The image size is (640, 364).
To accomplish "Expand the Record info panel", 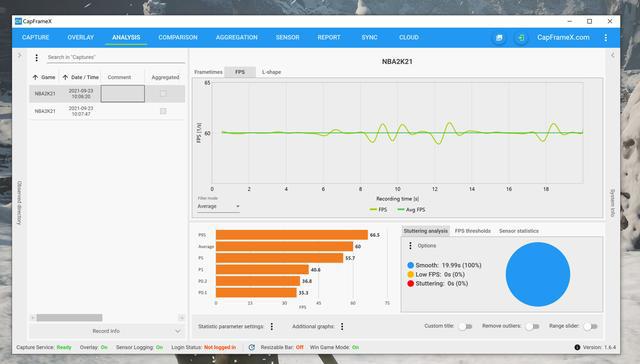I will coord(106,331).
